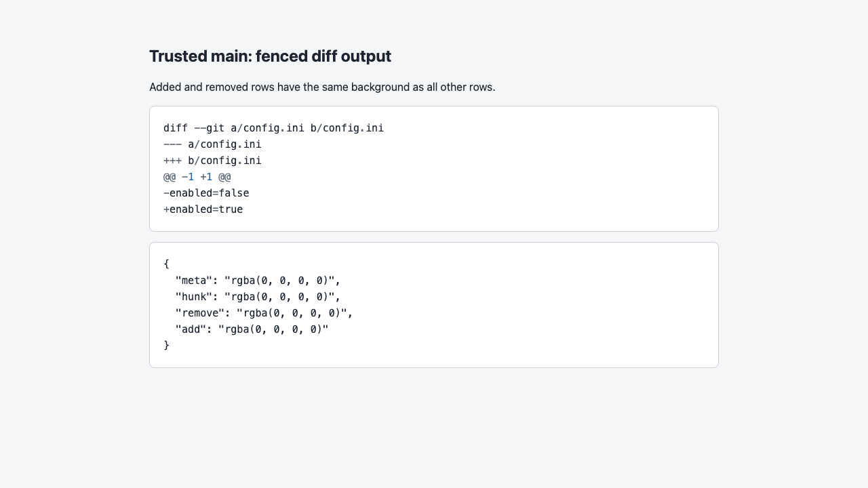Select the +++ b/config.ini line
This screenshot has width=868, height=488.
click(212, 161)
